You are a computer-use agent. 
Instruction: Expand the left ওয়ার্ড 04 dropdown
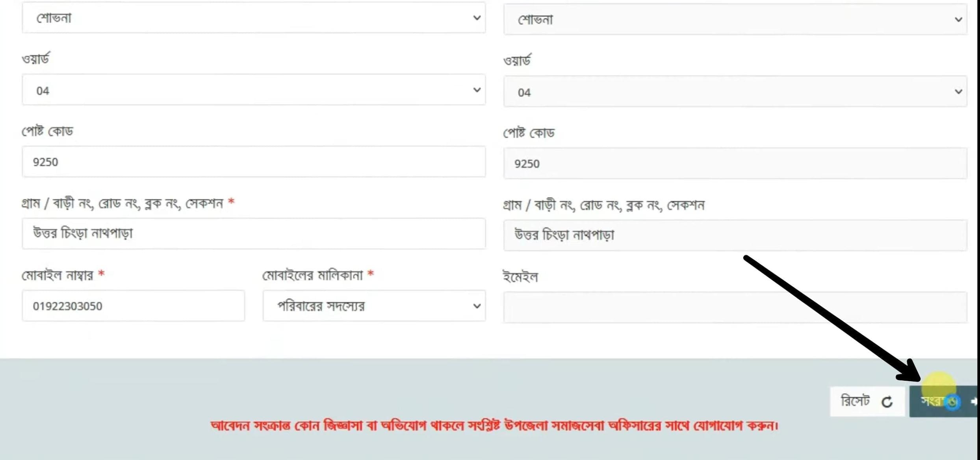coord(254,90)
